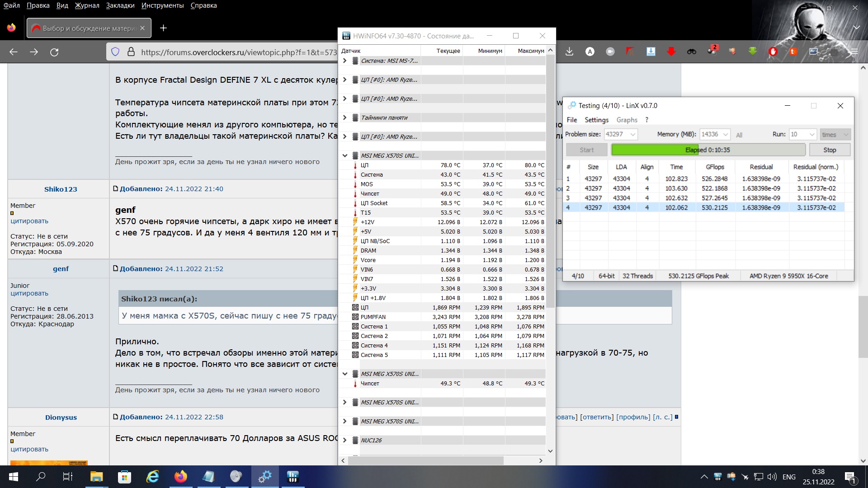Expand the NUC126 sensor group
The image size is (868, 488).
[345, 440]
